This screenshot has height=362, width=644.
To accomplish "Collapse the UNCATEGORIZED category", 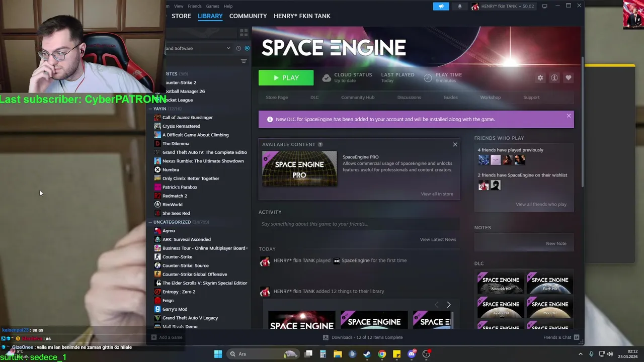I will (150, 222).
